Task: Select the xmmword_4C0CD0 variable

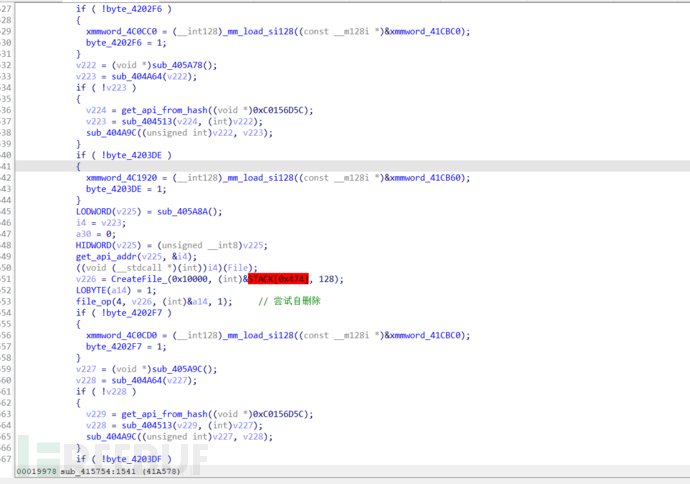Action: point(120,335)
